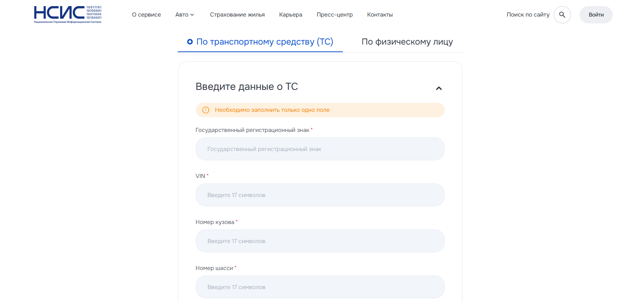644x302 pixels.
Task: Open site search via the magnifier icon
Action: pyautogui.click(x=562, y=15)
